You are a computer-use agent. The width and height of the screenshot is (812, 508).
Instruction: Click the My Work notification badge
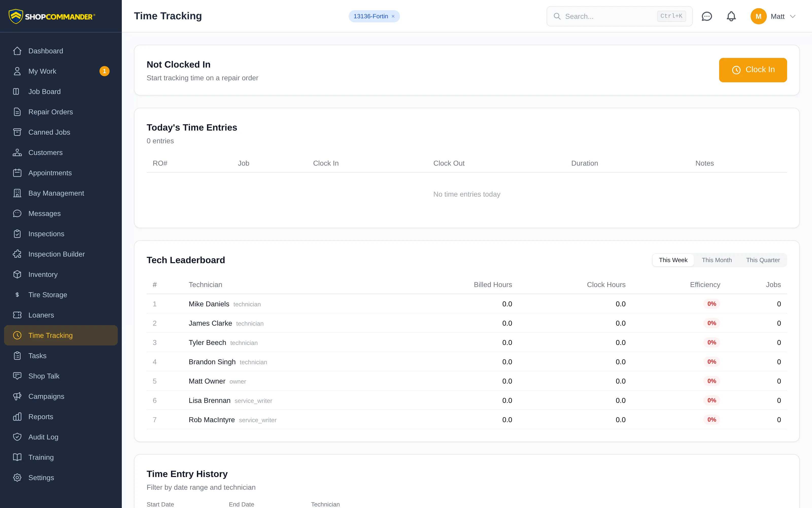tap(104, 71)
